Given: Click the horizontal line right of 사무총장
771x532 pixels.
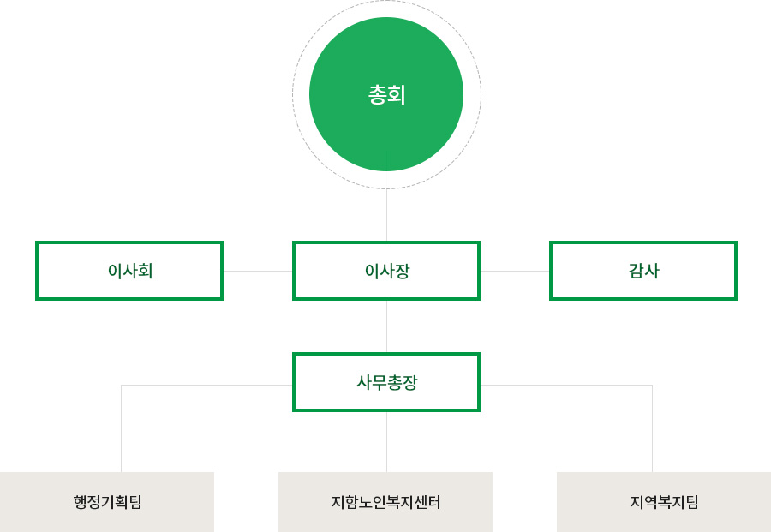Looking at the screenshot, I should tap(566, 385).
